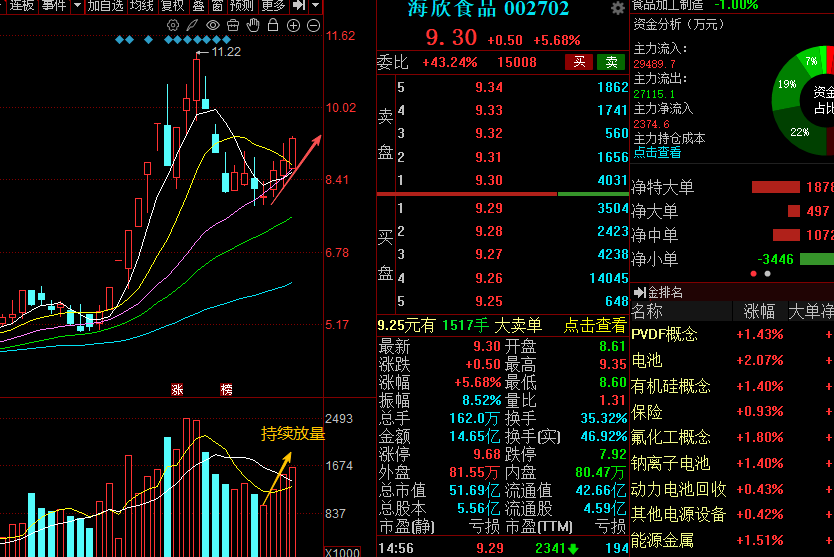Select the 7% segment of donut chart
The image size is (834, 557).
click(x=811, y=61)
